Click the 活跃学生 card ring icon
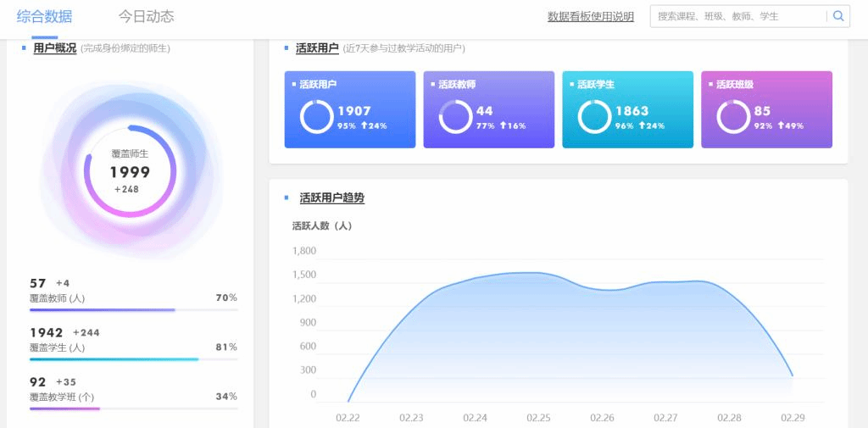Image resolution: width=868 pixels, height=428 pixels. (x=594, y=117)
